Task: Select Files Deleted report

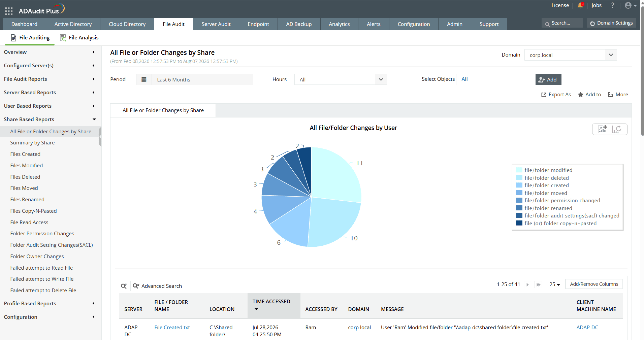Action: tap(25, 177)
